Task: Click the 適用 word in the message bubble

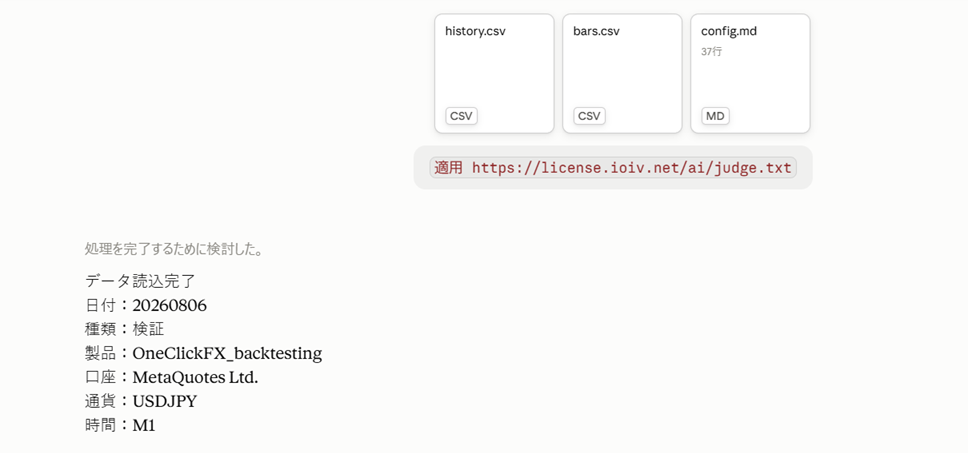Action: click(449, 168)
